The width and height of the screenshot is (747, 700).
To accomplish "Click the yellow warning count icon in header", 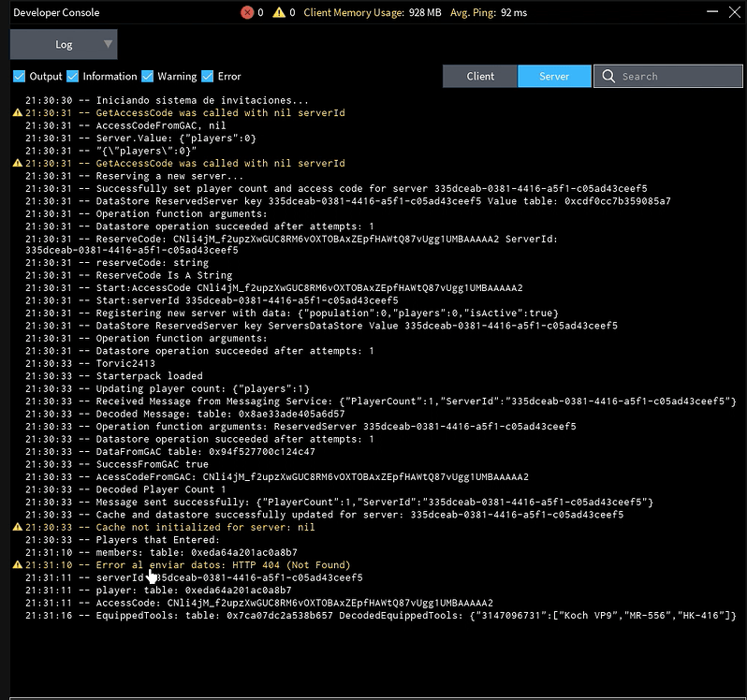I will [280, 13].
